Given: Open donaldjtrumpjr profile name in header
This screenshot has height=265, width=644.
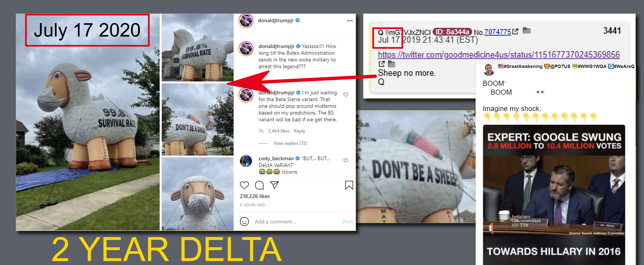Looking at the screenshot, I should pyautogui.click(x=276, y=21).
